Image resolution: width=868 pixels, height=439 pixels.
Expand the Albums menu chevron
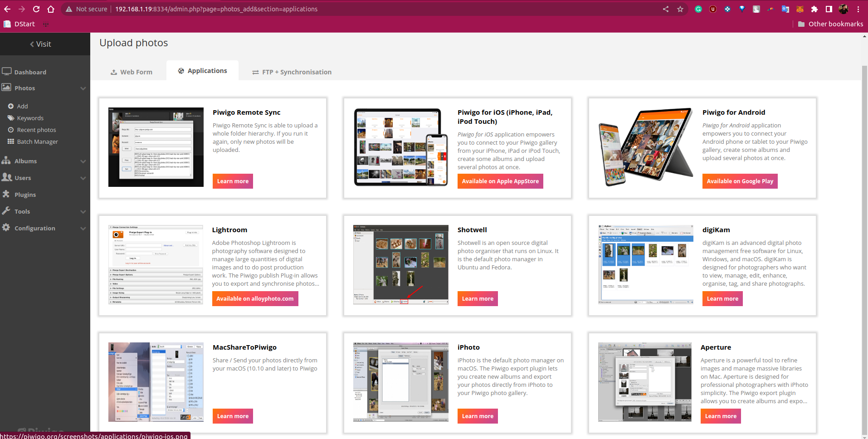point(83,161)
